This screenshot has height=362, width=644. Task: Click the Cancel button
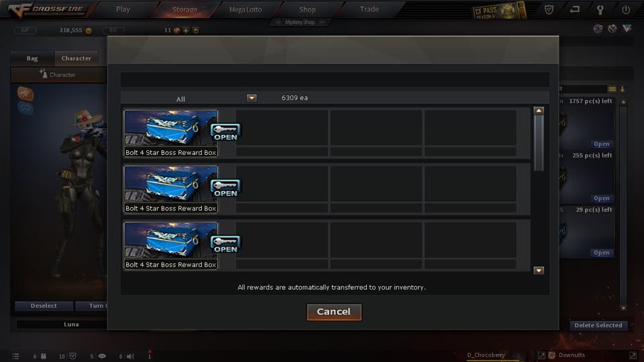click(334, 312)
